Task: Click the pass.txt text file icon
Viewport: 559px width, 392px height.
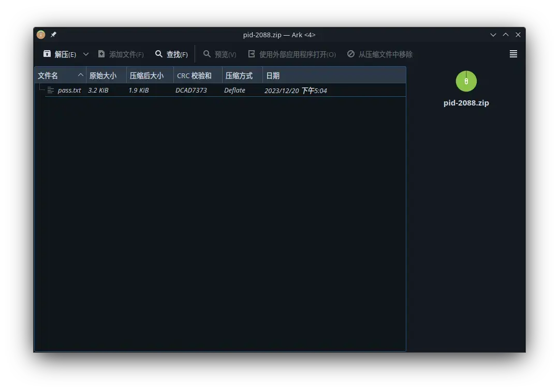Action: click(x=51, y=90)
